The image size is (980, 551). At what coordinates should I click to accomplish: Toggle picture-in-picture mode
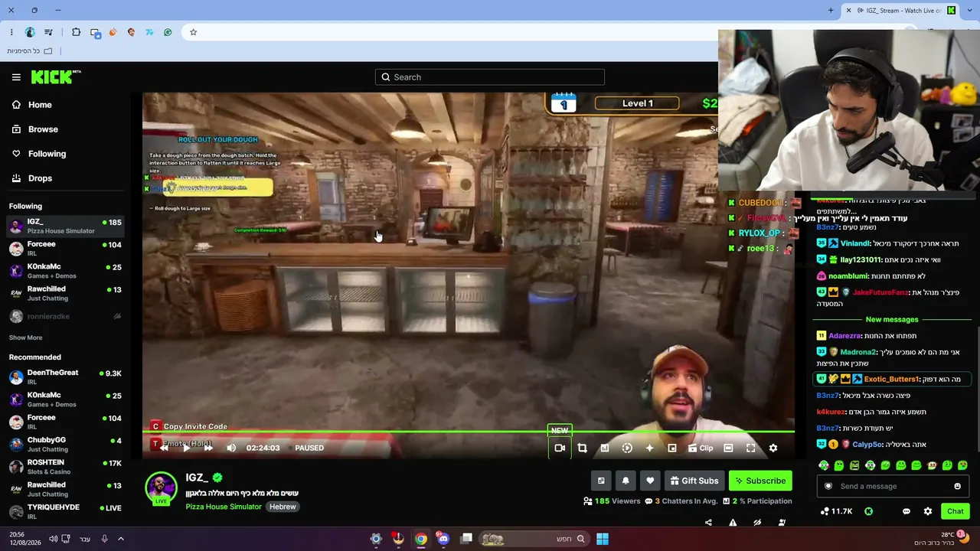point(672,448)
